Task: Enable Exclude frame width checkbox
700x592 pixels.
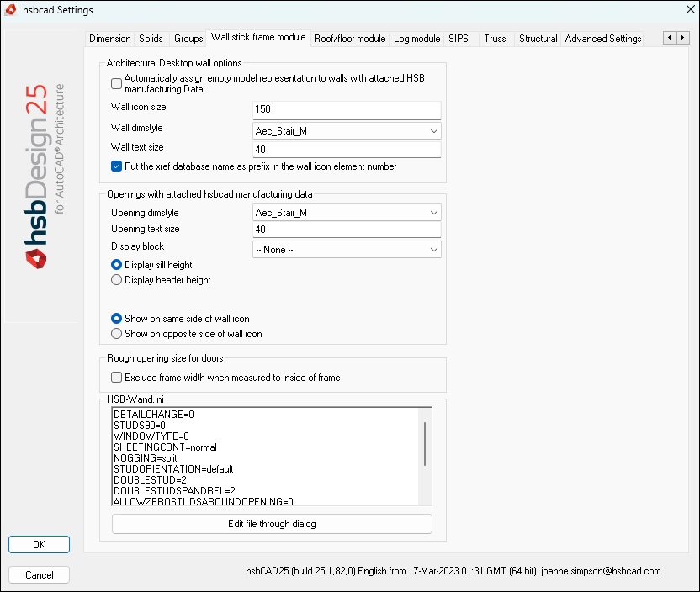Action: coord(116,378)
